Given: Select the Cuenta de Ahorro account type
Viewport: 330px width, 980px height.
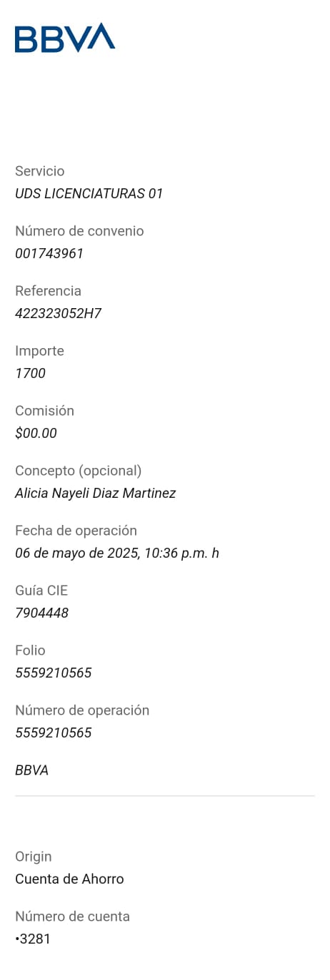Looking at the screenshot, I should click(69, 879).
